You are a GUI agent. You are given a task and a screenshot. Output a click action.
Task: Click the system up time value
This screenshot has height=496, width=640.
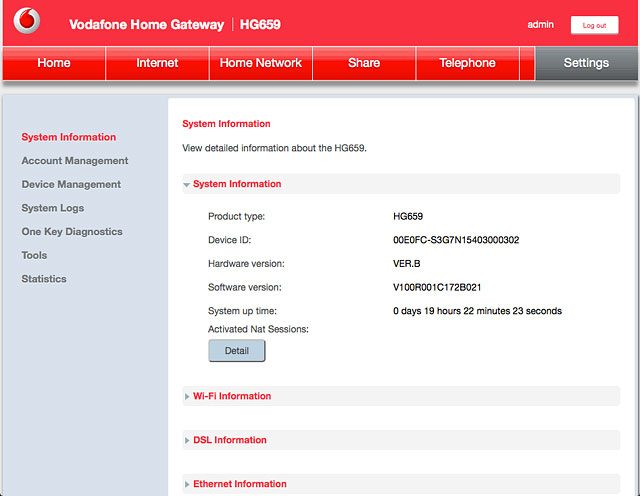(x=477, y=311)
